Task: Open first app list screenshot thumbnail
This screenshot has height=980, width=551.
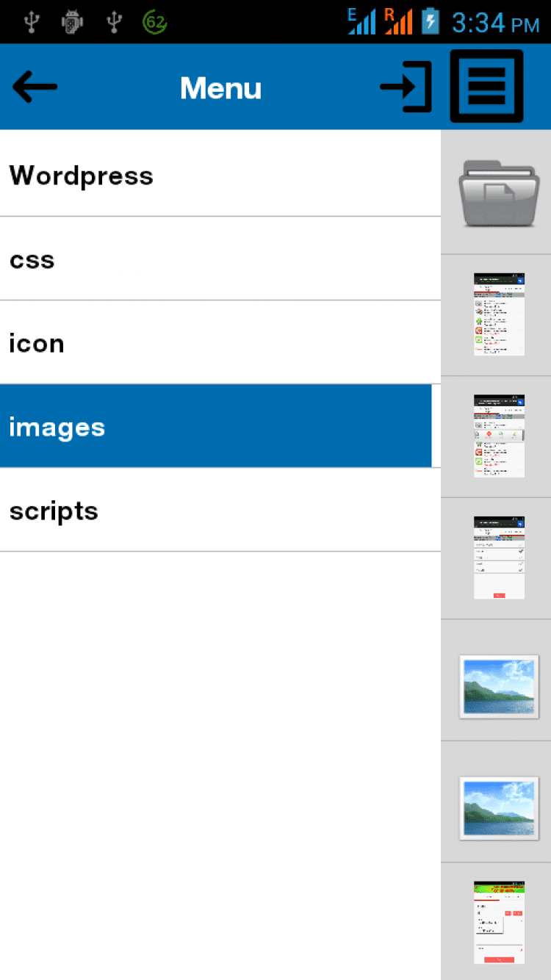Action: click(499, 314)
